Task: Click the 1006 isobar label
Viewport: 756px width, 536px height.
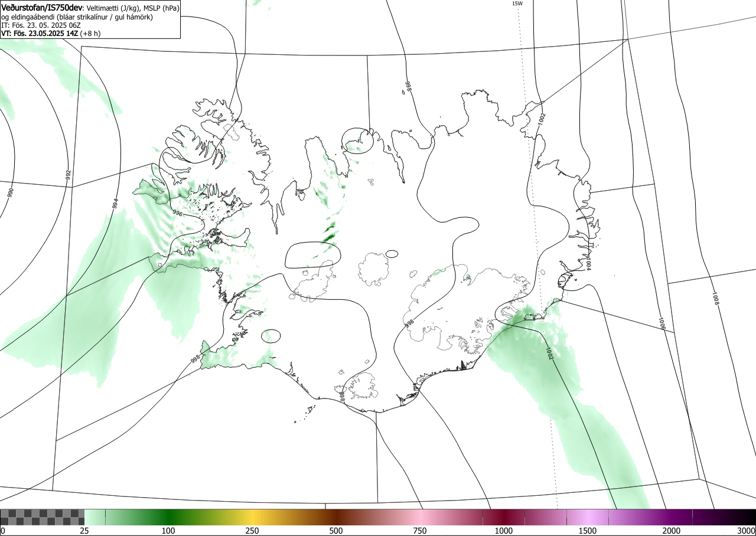Action: click(661, 322)
